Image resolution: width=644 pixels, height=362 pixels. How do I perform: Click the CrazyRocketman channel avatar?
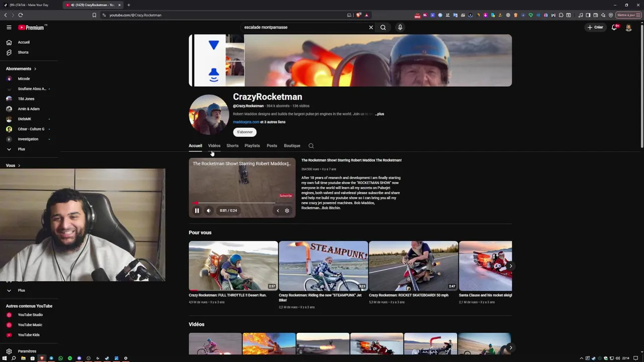[208, 115]
